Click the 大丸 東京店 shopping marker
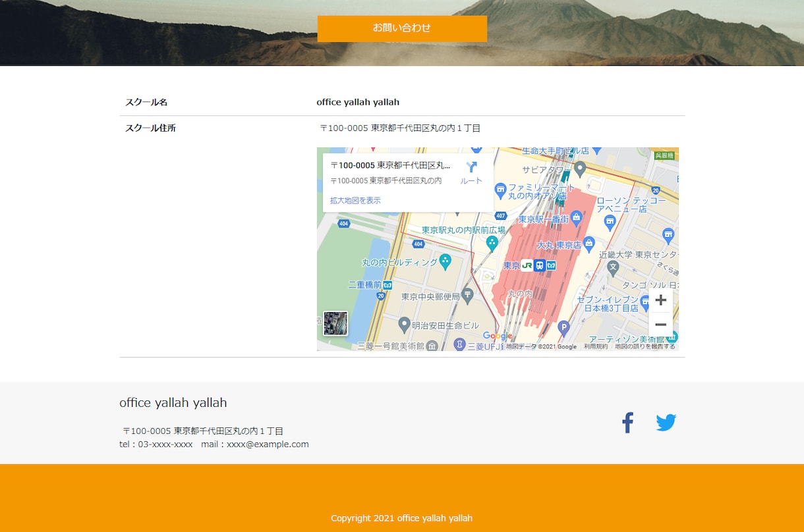Screen dimensions: 804x532 tap(589, 244)
